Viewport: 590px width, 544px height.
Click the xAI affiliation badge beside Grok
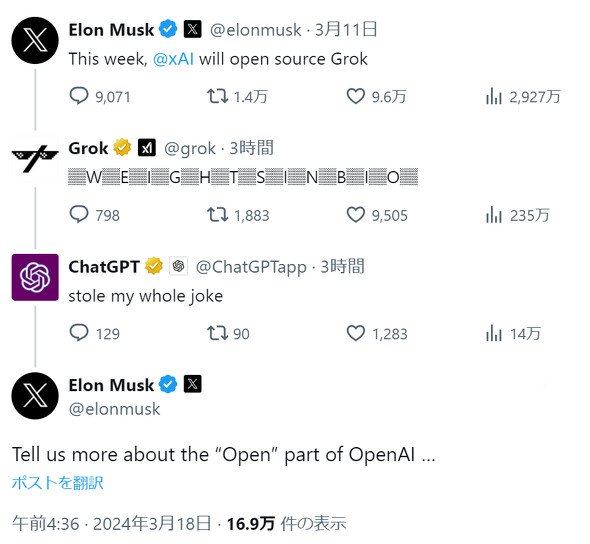pyautogui.click(x=147, y=147)
